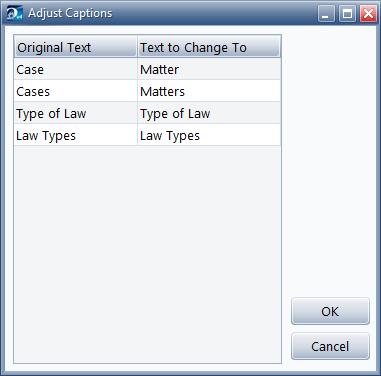Screen dimensions: 381x376
Task: Click the Text to Change To header
Action: pyautogui.click(x=209, y=47)
